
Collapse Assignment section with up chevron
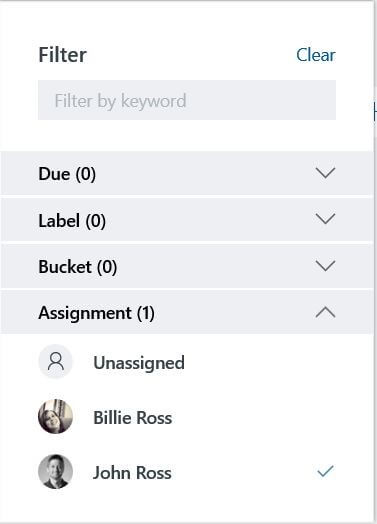point(325,312)
